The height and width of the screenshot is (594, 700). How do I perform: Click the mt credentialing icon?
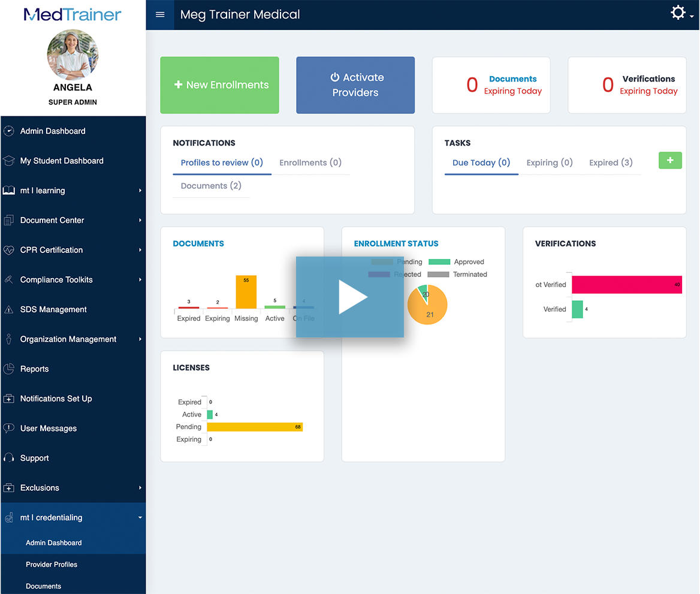8,518
